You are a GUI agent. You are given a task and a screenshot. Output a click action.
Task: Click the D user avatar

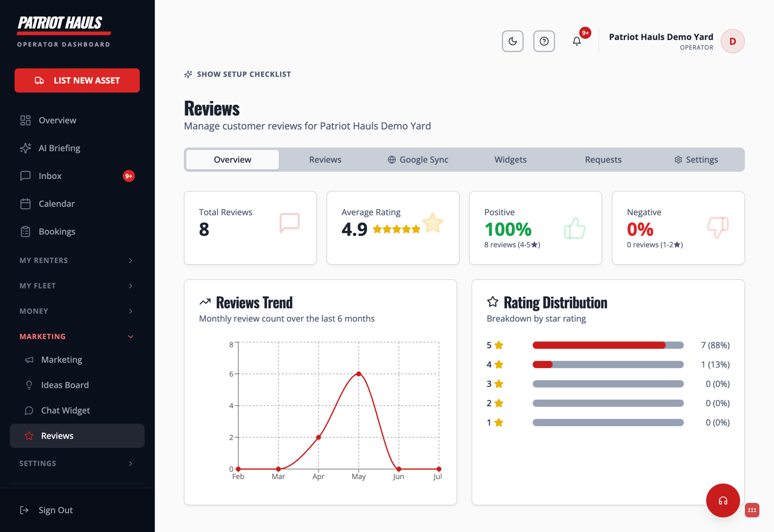point(733,41)
